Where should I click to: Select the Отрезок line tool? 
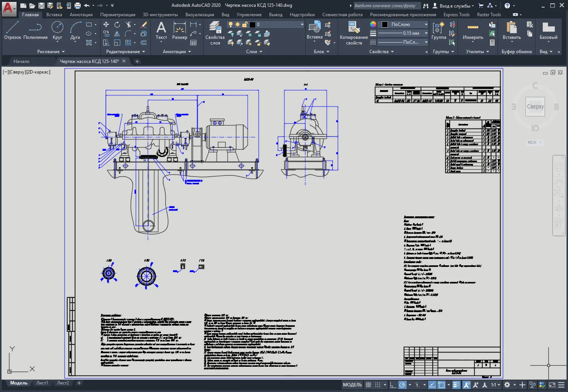12,30
